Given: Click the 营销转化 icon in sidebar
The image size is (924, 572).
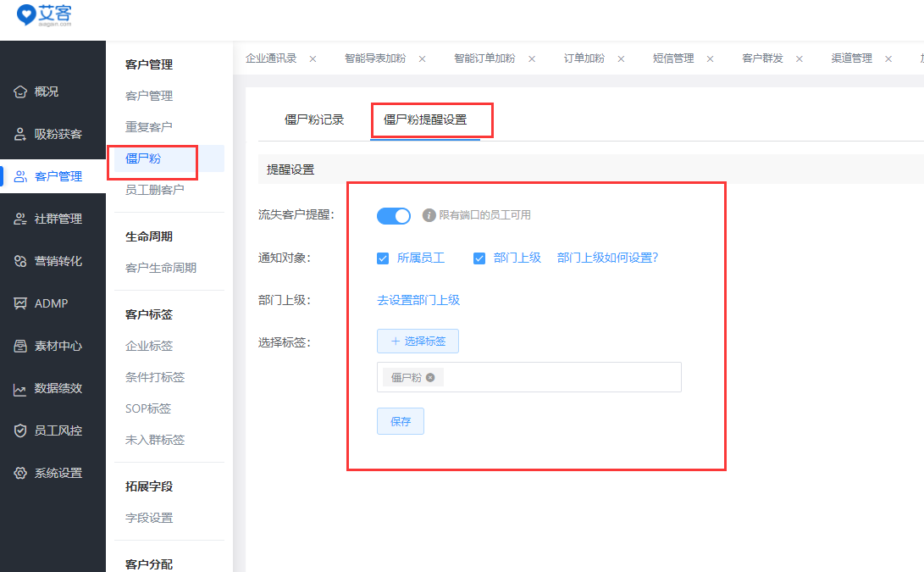Looking at the screenshot, I should [x=20, y=261].
